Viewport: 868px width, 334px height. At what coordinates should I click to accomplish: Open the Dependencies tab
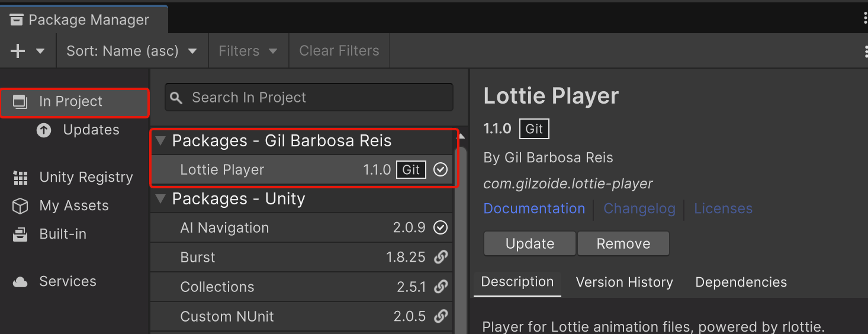pyautogui.click(x=741, y=282)
